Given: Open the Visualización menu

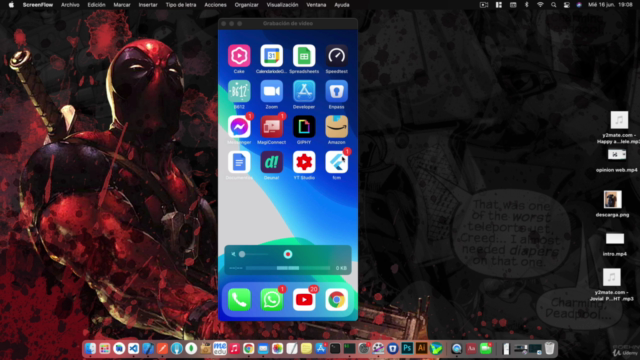Looking at the screenshot, I should click(282, 5).
